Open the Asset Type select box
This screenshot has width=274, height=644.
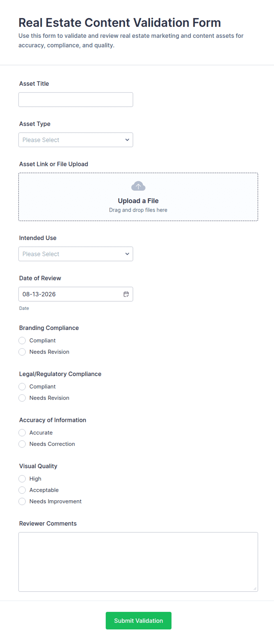tap(76, 140)
